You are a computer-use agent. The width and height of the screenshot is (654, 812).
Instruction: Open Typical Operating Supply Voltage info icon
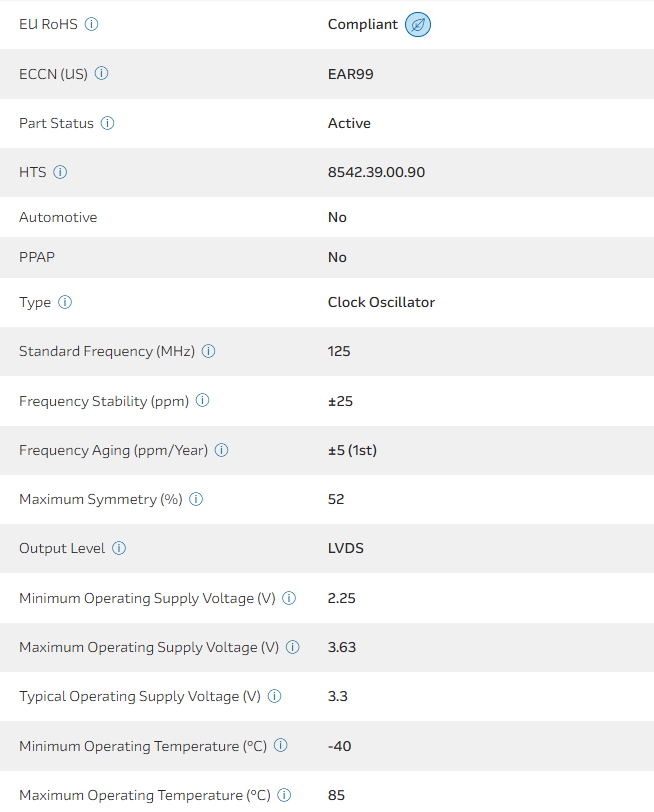point(274,696)
